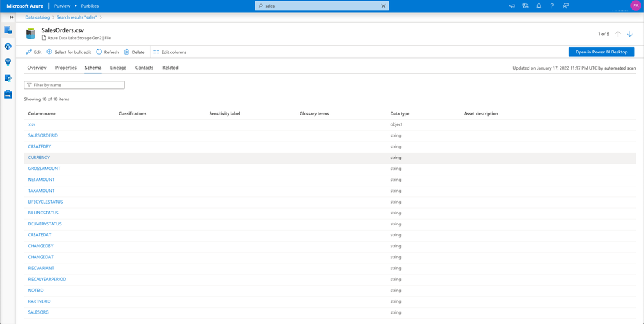Click the feedback icon in header

pos(565,6)
